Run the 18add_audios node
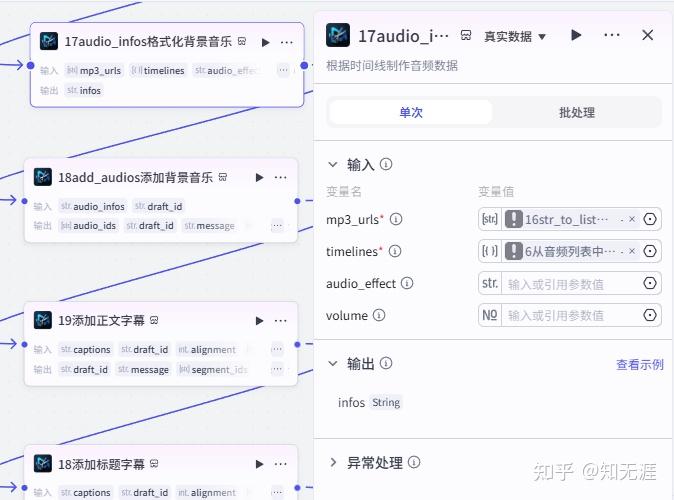This screenshot has height=500, width=674. pyautogui.click(x=259, y=178)
